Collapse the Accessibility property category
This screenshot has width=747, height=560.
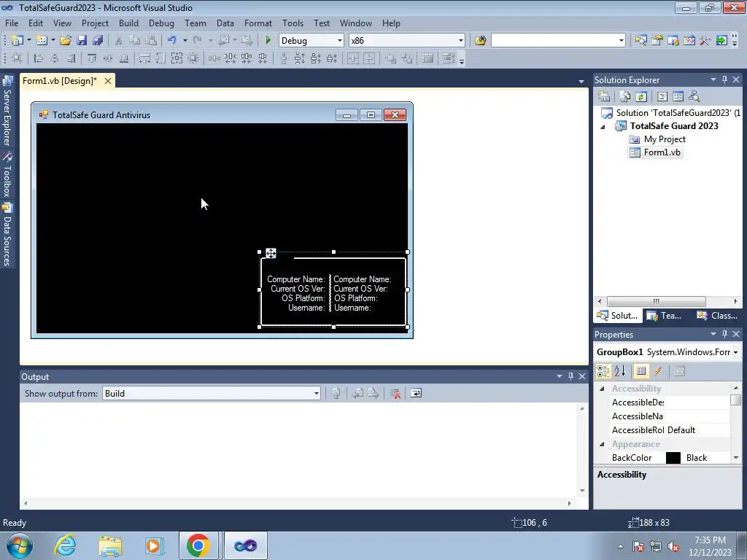(x=602, y=389)
